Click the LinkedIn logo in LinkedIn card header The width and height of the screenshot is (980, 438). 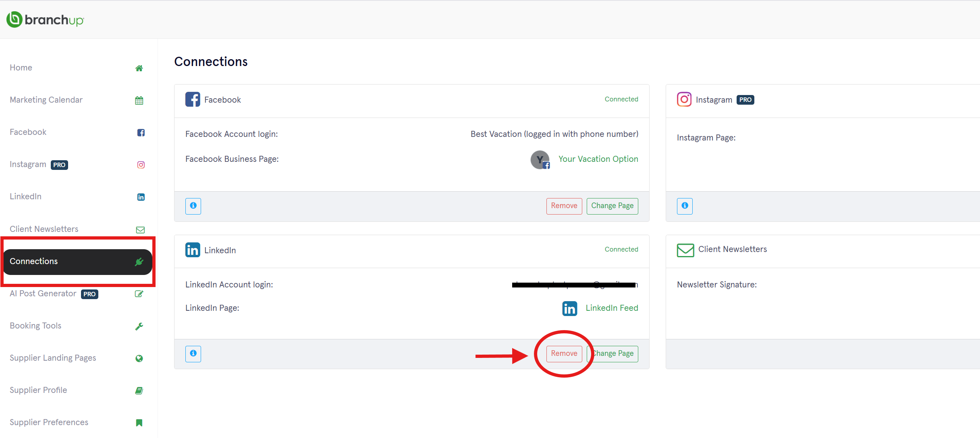pyautogui.click(x=193, y=250)
